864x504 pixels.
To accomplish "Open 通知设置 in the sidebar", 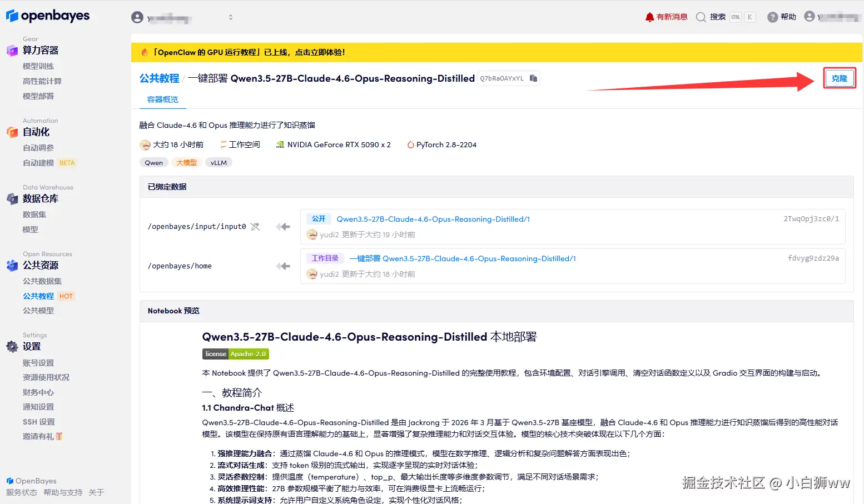I will 38,407.
